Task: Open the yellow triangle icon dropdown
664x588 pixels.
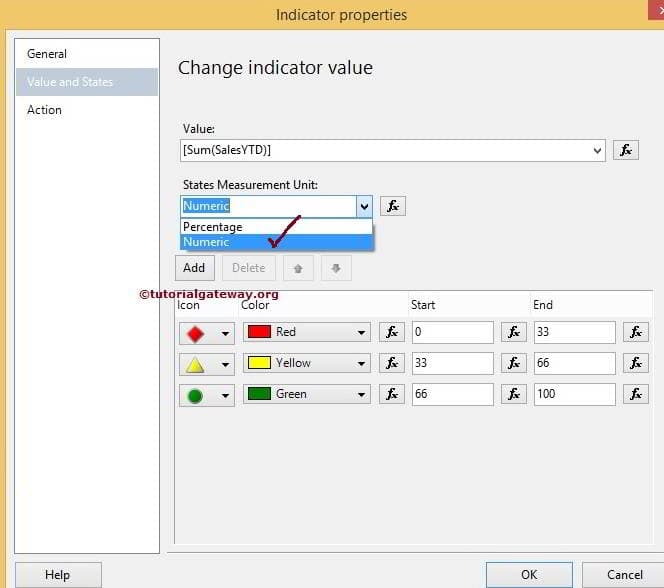Action: pos(207,364)
